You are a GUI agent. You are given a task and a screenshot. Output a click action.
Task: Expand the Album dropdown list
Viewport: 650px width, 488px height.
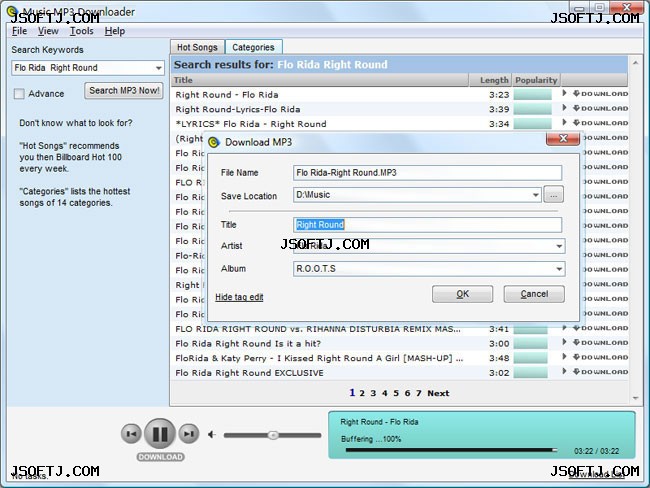pyautogui.click(x=559, y=269)
